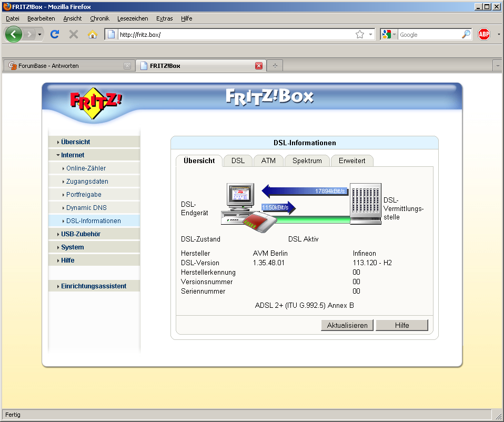The height and width of the screenshot is (422, 504).
Task: Open the Chronik menu
Action: click(x=99, y=18)
